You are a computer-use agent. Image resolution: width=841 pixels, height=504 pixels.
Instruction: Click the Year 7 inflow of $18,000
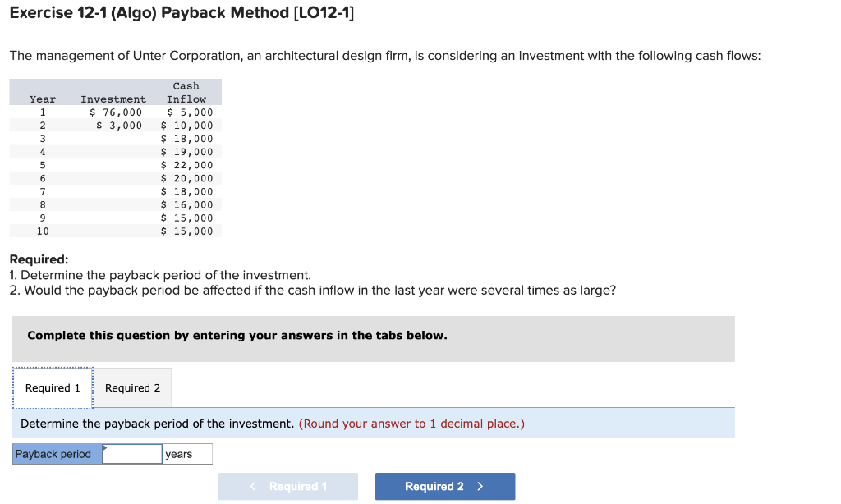coord(187,191)
